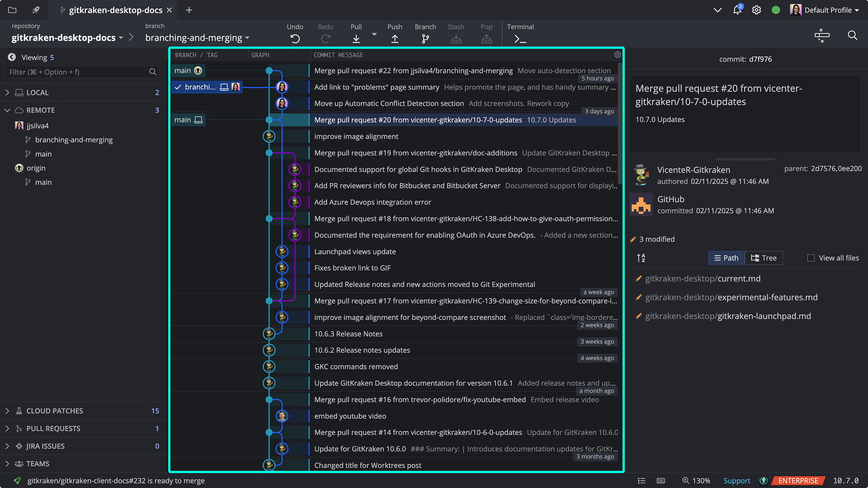Click the ENTERPRISE button
Screen dimensions: 868x488
[x=797, y=480]
